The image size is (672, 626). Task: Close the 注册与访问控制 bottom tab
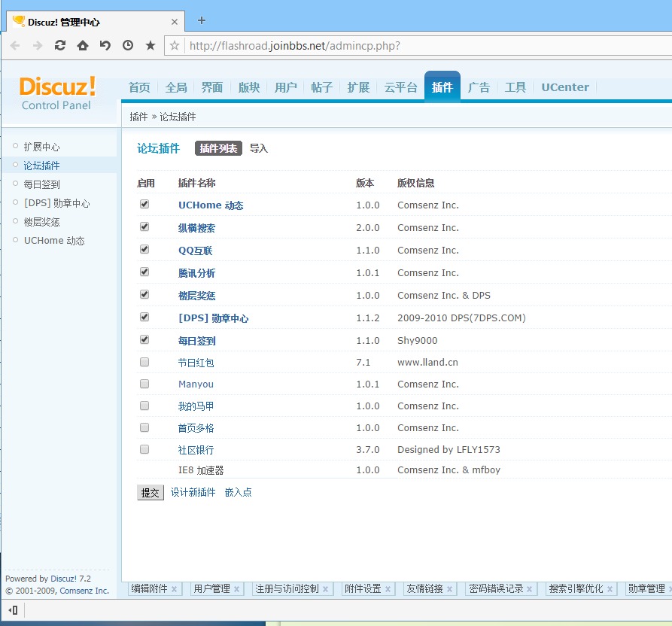click(325, 589)
